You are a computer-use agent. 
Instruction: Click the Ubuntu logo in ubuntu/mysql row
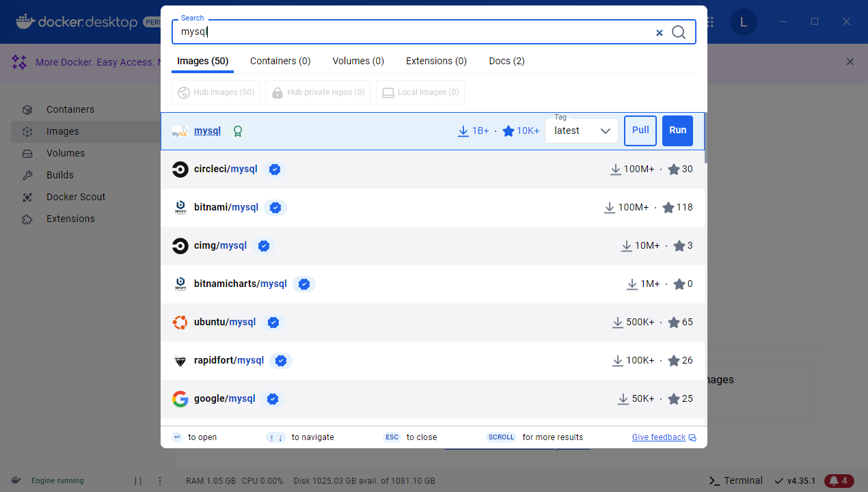pyautogui.click(x=180, y=323)
